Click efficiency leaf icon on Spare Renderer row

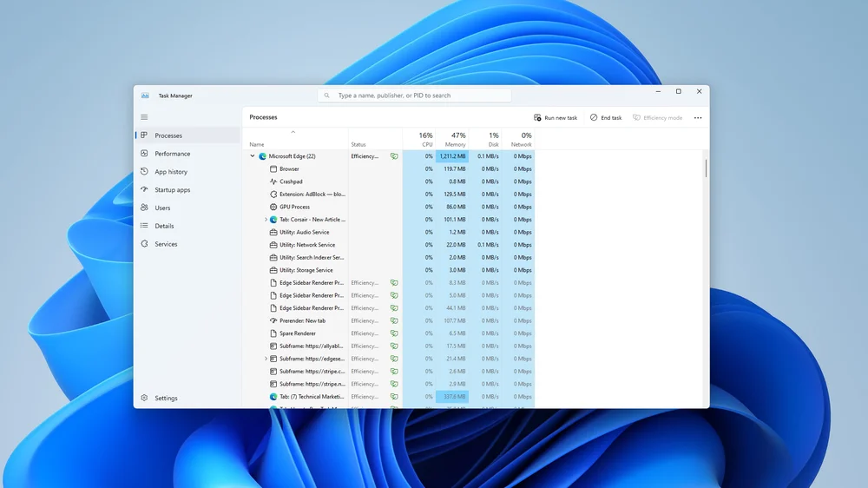pos(394,333)
